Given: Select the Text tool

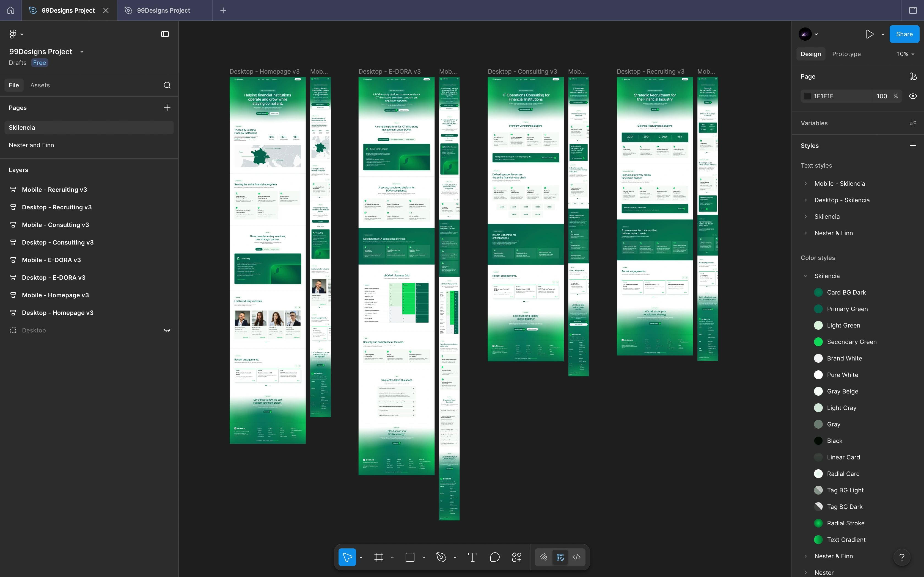Looking at the screenshot, I should (472, 557).
